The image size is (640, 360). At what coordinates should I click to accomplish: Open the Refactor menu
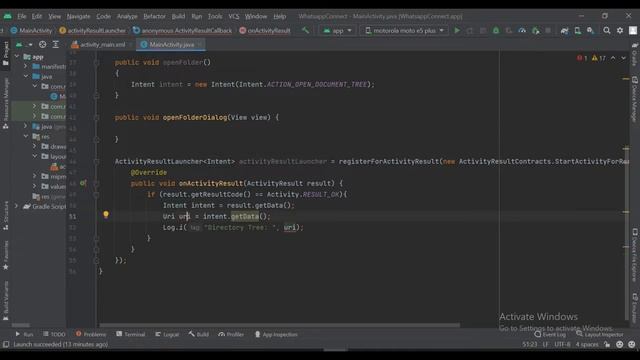coord(154,16)
